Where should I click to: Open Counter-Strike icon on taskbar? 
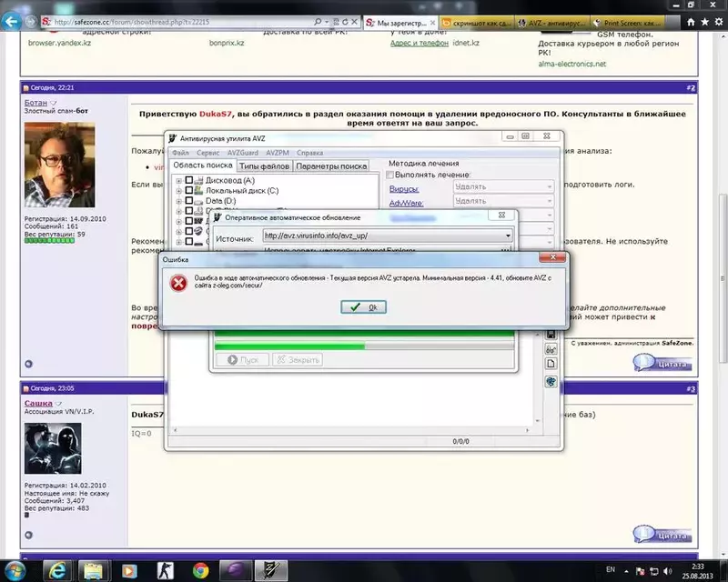pos(165,570)
